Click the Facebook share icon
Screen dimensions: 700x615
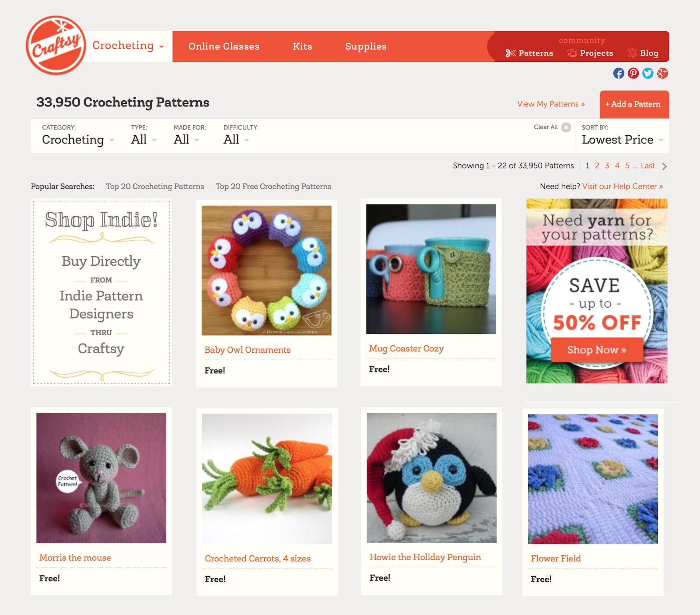point(619,73)
